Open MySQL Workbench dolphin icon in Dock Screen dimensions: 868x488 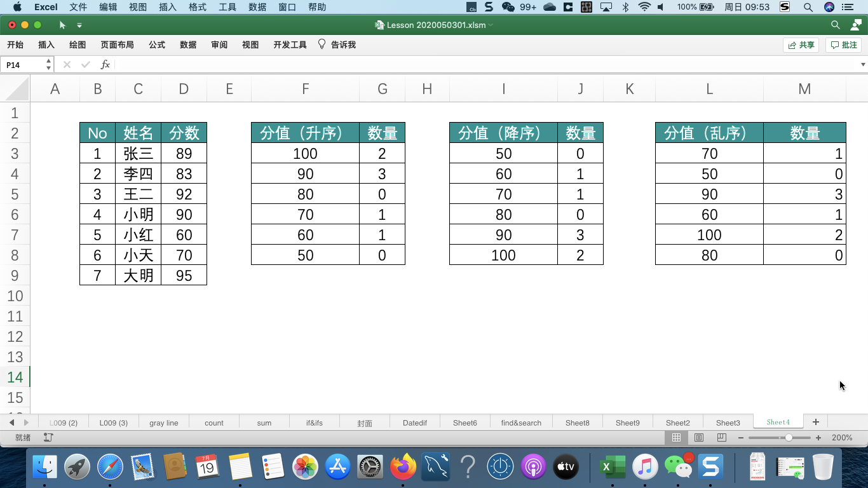coord(435,468)
